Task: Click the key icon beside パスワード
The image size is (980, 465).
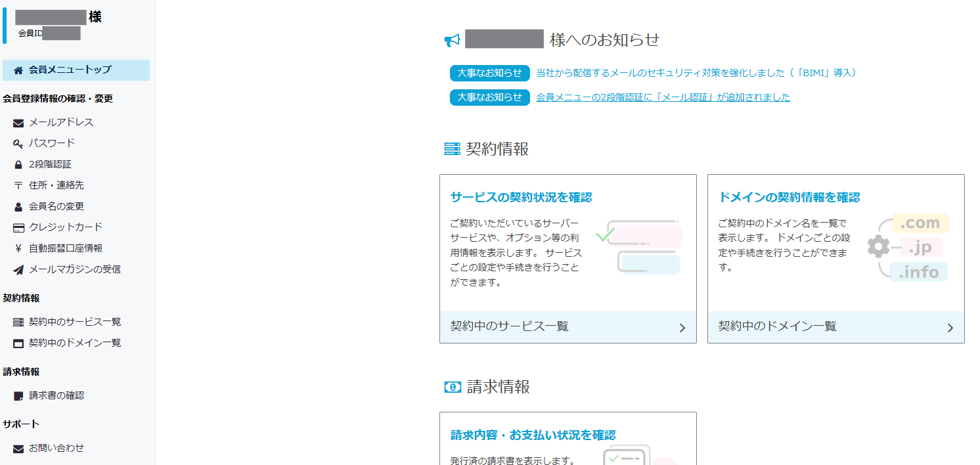Action: [18, 144]
